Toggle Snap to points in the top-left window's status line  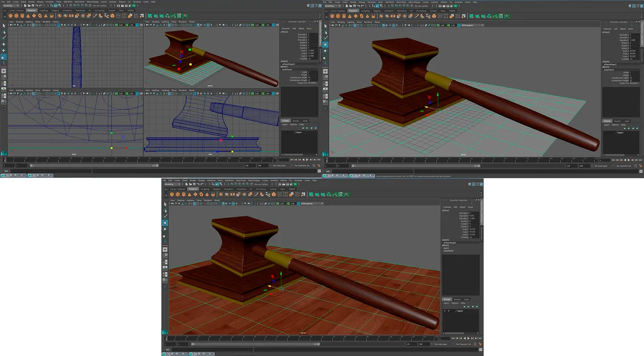(x=78, y=6)
